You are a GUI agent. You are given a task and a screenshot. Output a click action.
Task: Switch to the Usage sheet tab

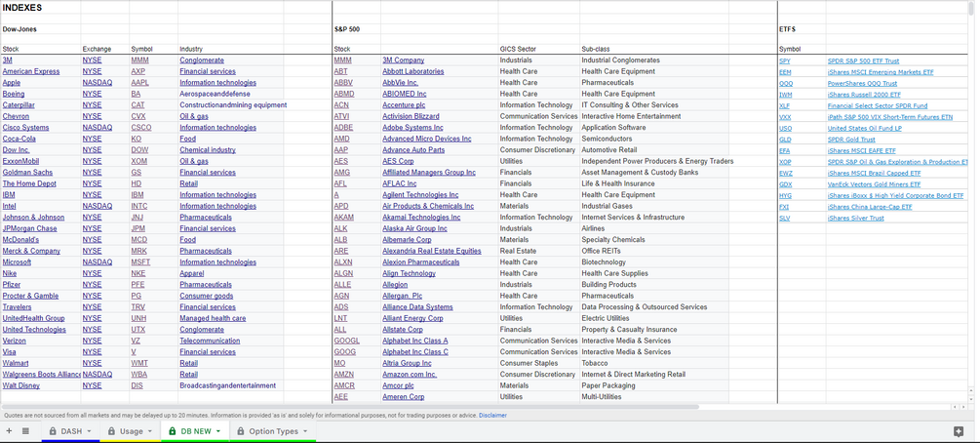(132, 431)
